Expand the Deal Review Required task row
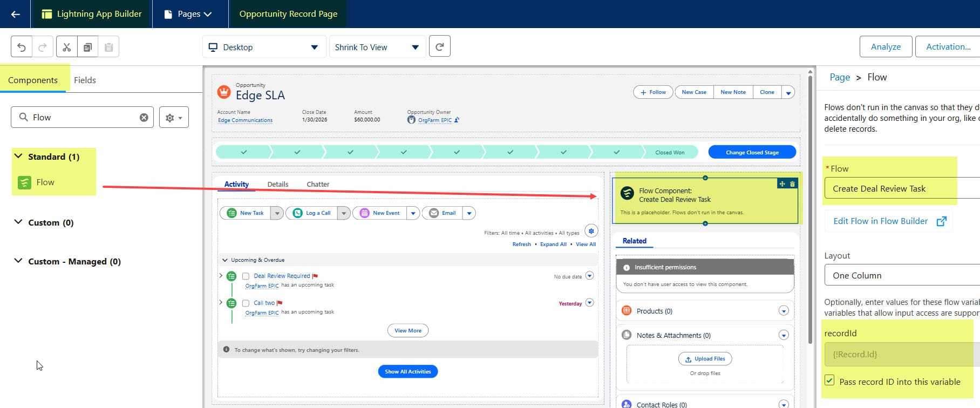This screenshot has width=980, height=408. 221,275
